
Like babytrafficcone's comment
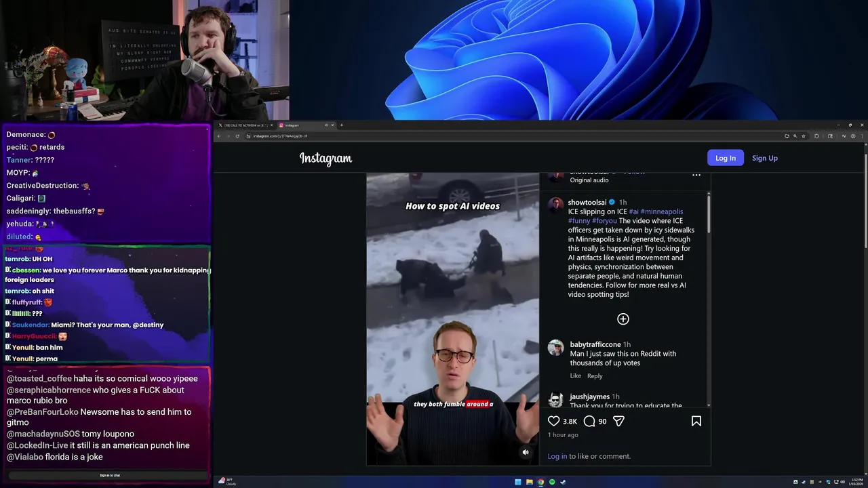point(576,376)
